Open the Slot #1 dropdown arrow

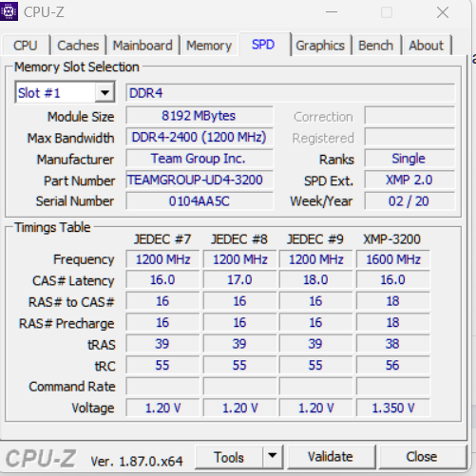coord(105,93)
